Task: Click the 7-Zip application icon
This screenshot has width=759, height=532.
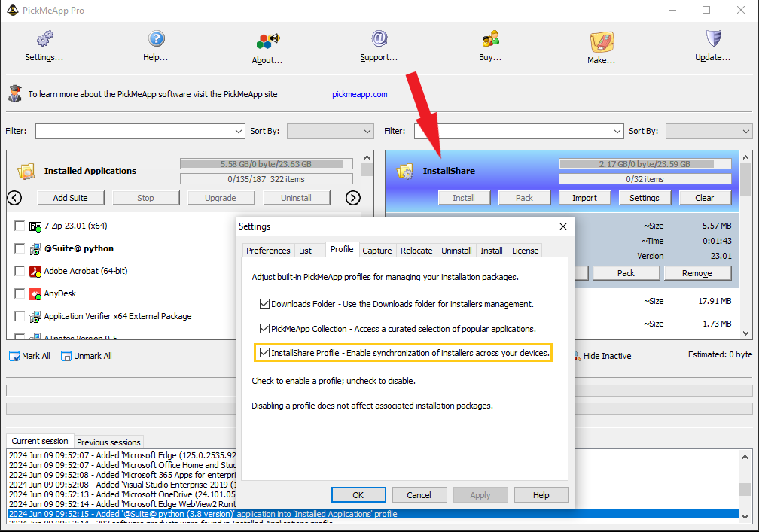Action: pos(35,226)
